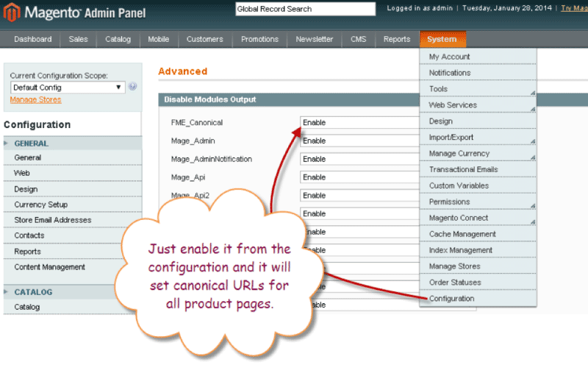Open Transactional Emails

[478, 170]
